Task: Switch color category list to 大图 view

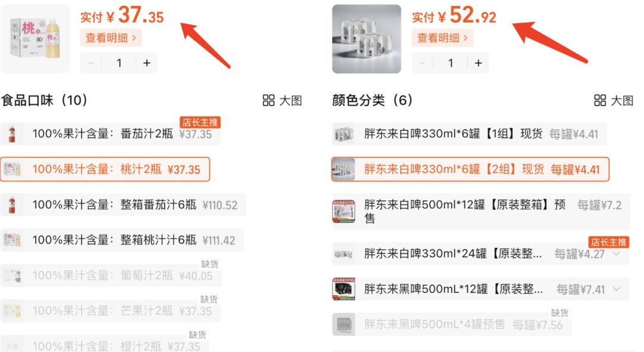Action: [x=614, y=100]
